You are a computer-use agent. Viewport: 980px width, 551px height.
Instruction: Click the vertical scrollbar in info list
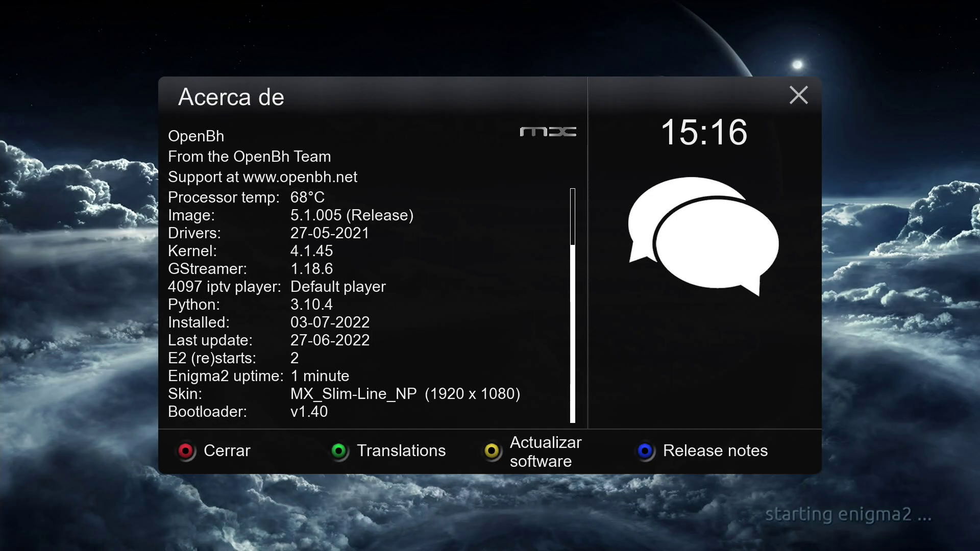[573, 306]
